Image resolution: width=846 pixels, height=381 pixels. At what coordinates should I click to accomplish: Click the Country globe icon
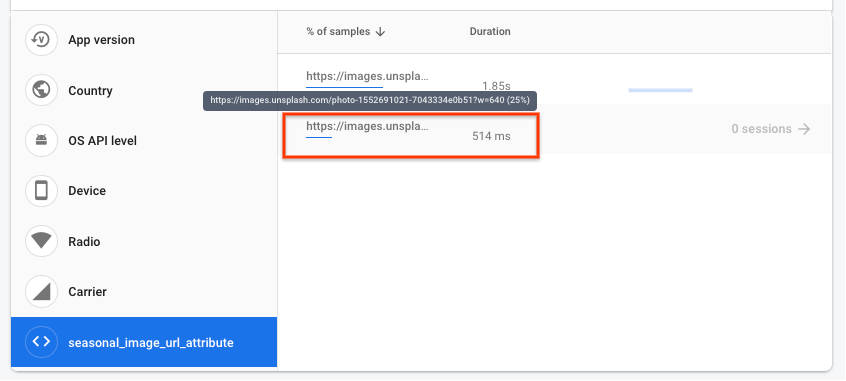click(x=41, y=90)
